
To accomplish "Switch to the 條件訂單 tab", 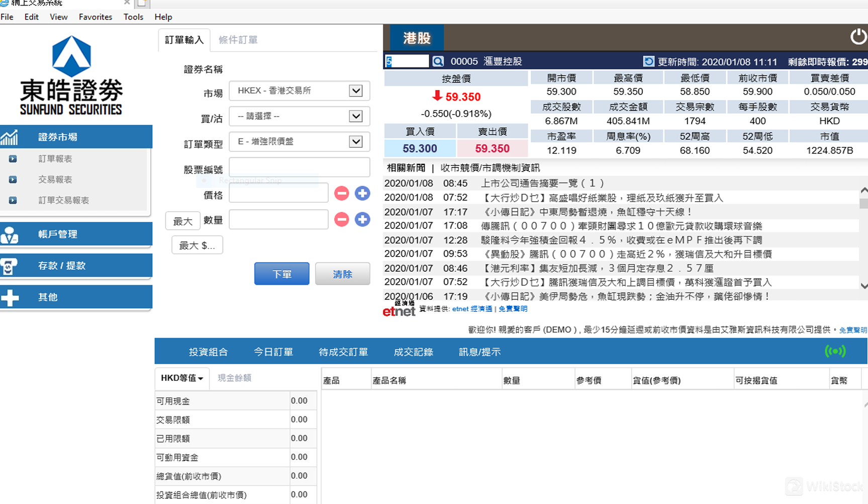I will (238, 40).
